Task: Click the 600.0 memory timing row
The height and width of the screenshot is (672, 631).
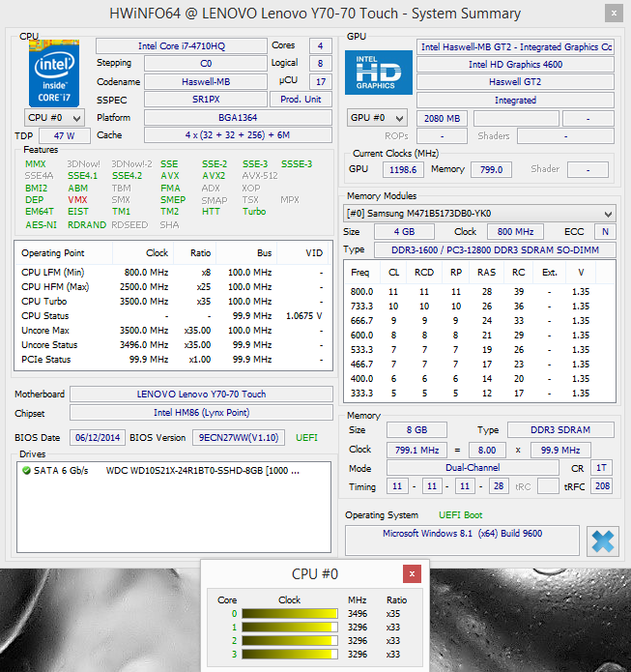Action: [479, 336]
